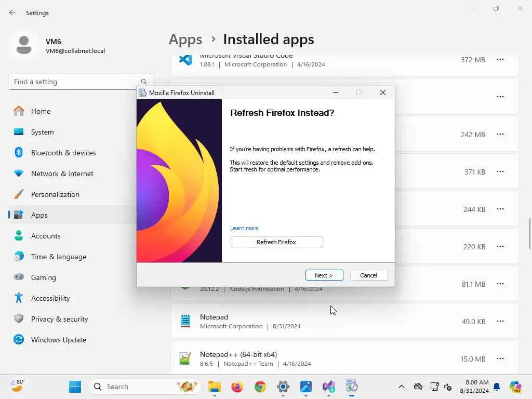Click the Privacy shield icon
Image resolution: width=532 pixels, height=399 pixels.
(19, 318)
